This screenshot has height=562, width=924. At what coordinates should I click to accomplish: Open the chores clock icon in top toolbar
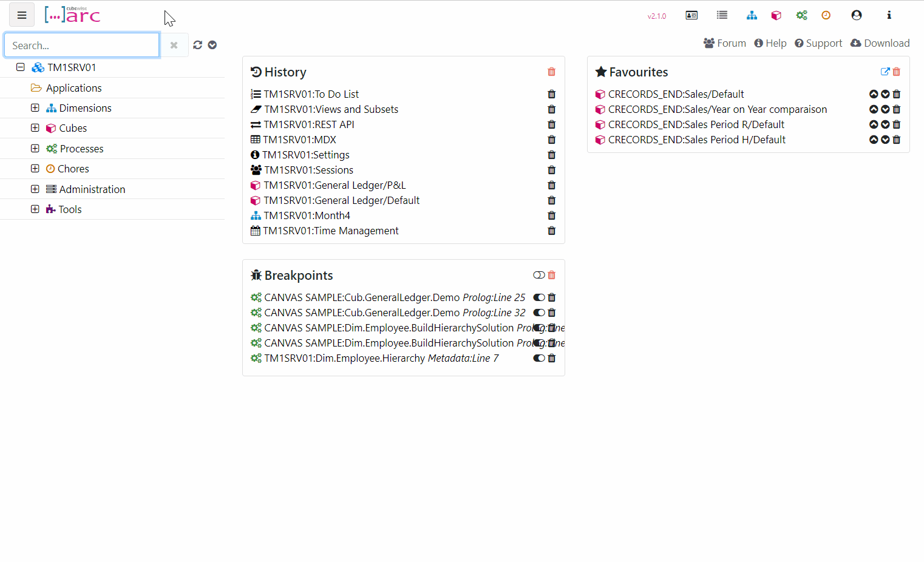[x=826, y=15]
